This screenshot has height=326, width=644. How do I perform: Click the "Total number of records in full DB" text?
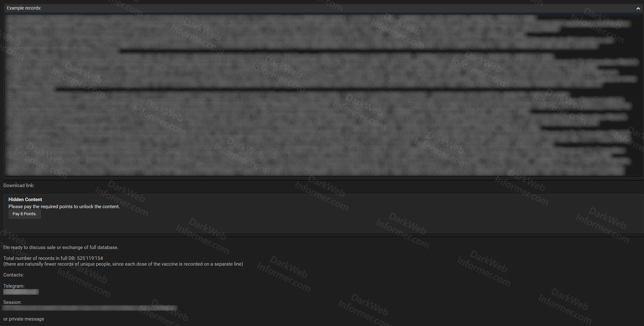pos(40,258)
